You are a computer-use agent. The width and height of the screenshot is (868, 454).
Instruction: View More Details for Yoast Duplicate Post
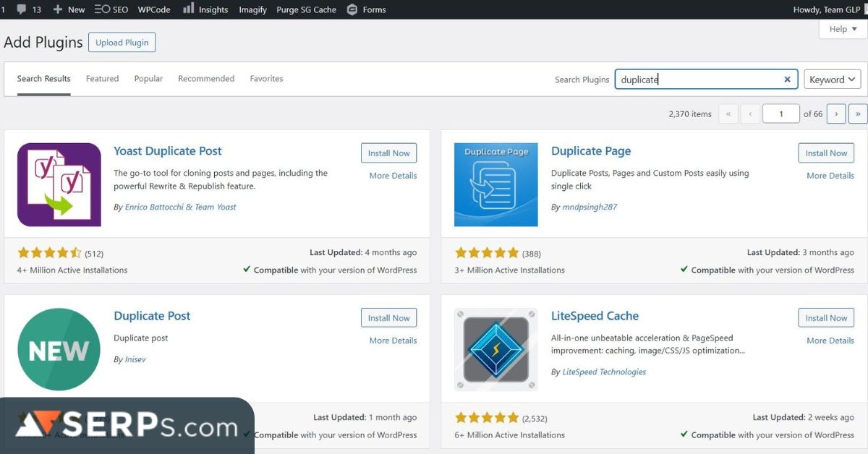(x=393, y=176)
